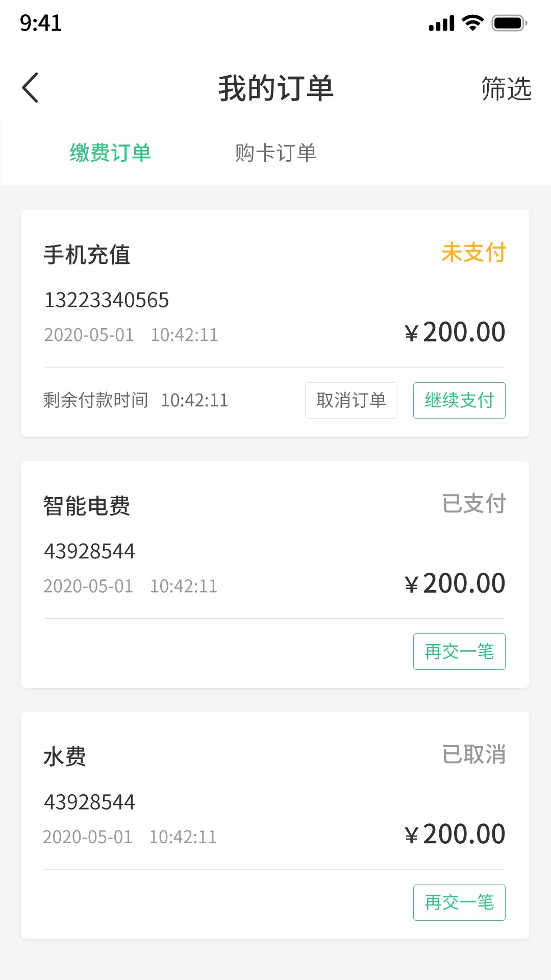
Task: Tap the cellular signal bars icon
Action: (441, 23)
